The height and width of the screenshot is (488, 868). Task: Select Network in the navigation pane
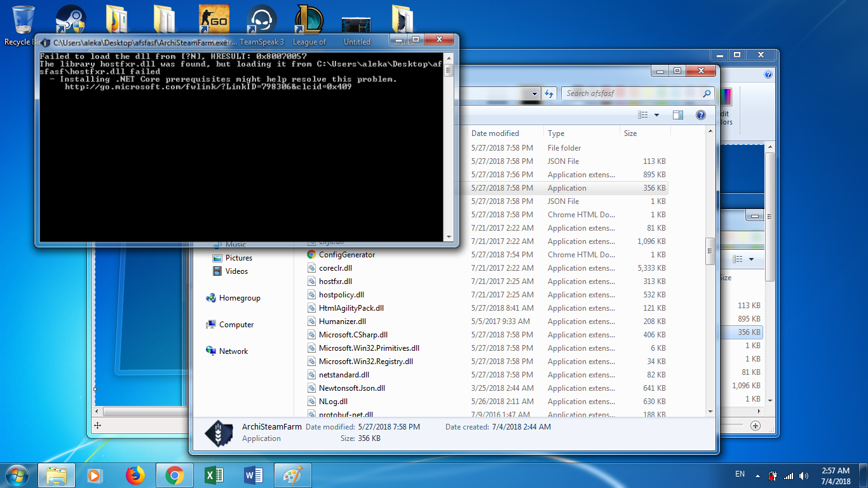coord(227,351)
